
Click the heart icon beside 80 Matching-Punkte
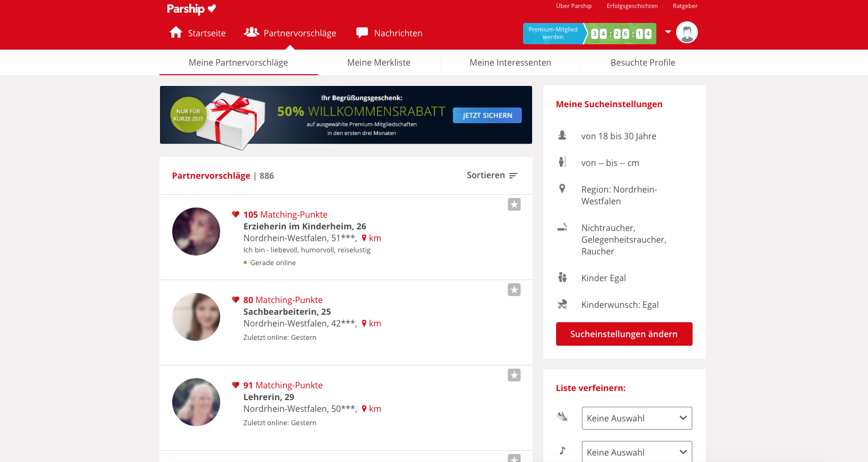click(x=236, y=300)
